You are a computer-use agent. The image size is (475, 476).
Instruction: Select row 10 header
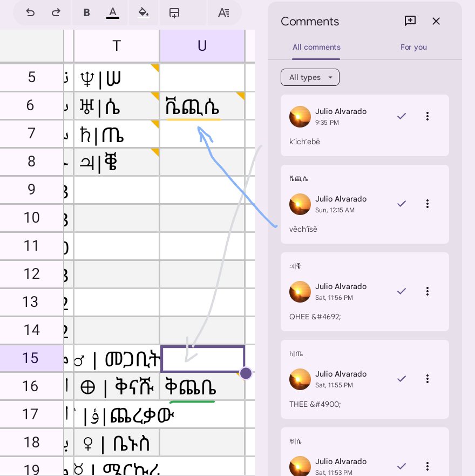tap(31, 218)
